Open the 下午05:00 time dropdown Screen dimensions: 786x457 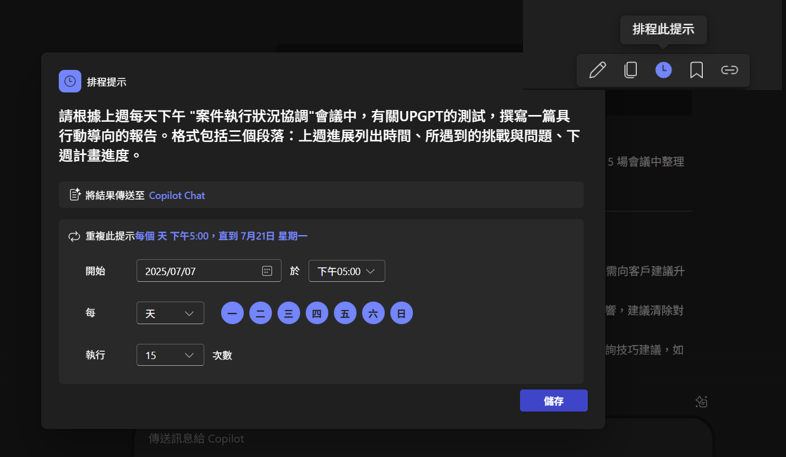click(346, 271)
